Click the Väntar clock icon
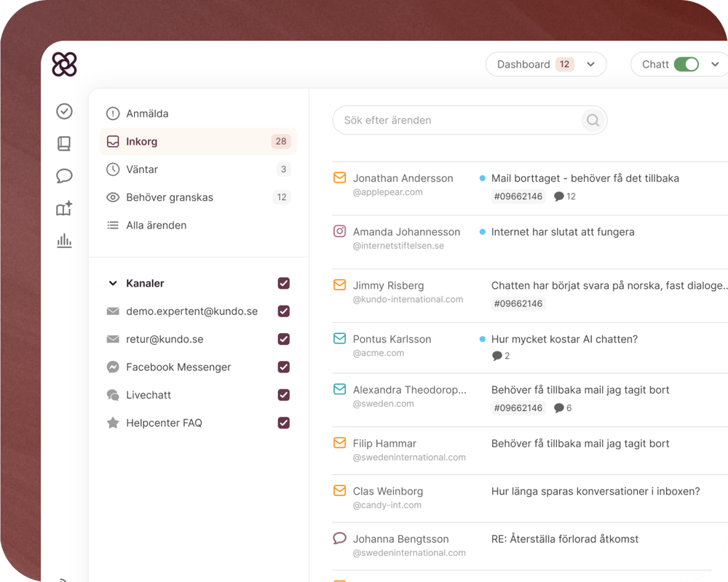The height and width of the screenshot is (582, 728). pos(113,170)
